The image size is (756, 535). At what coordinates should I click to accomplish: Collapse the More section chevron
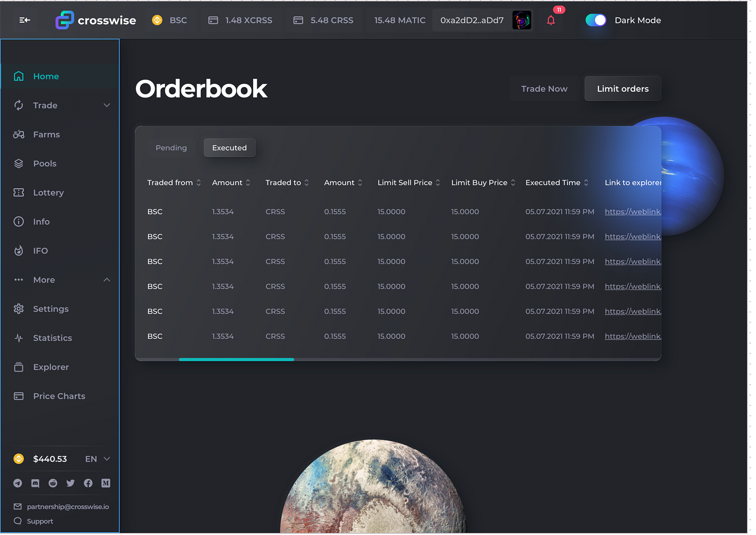107,280
